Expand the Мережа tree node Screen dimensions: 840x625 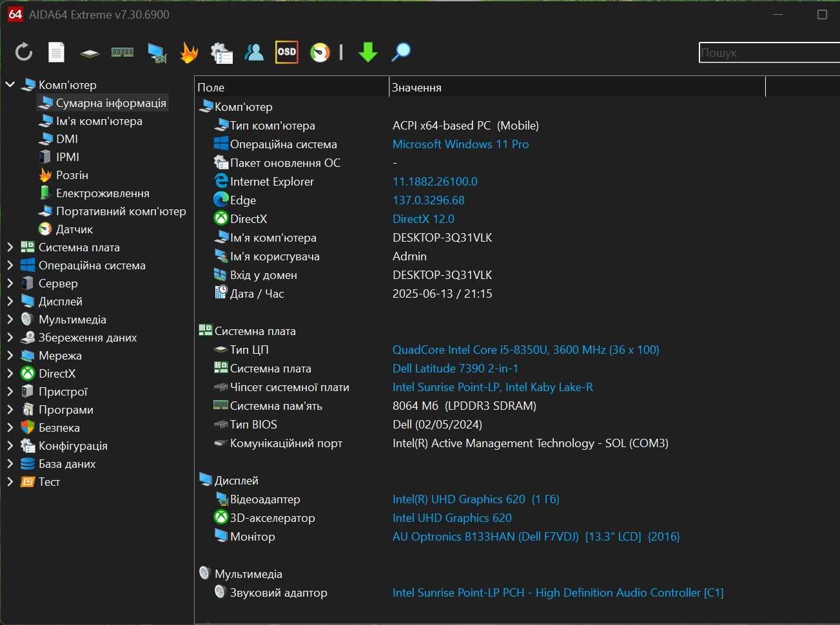[x=10, y=355]
